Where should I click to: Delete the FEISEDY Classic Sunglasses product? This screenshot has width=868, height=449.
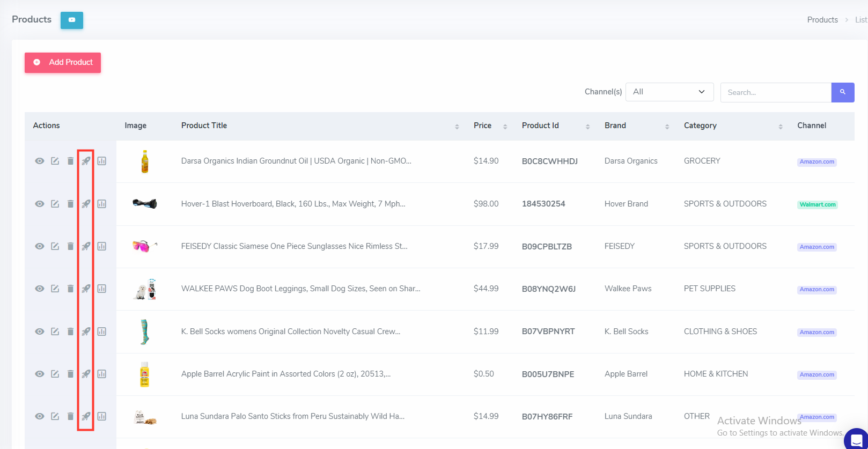click(70, 246)
